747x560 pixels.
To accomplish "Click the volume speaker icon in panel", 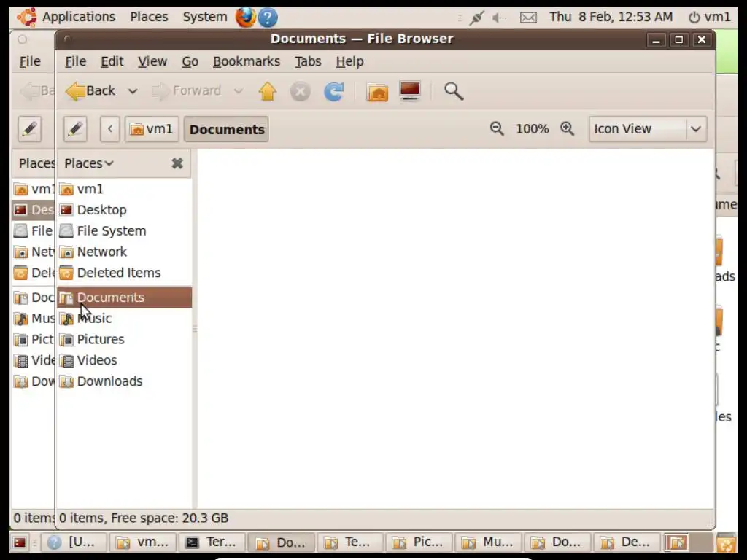I will click(499, 17).
